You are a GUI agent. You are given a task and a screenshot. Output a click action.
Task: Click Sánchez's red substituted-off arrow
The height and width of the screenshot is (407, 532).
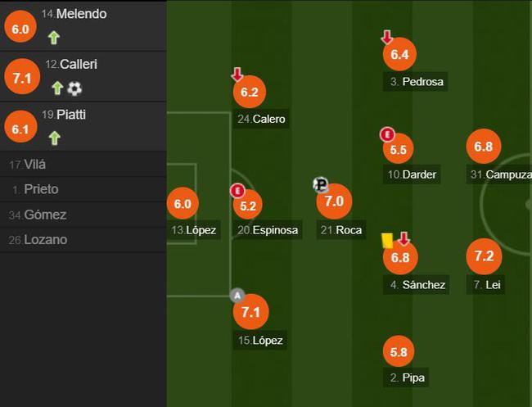403,239
